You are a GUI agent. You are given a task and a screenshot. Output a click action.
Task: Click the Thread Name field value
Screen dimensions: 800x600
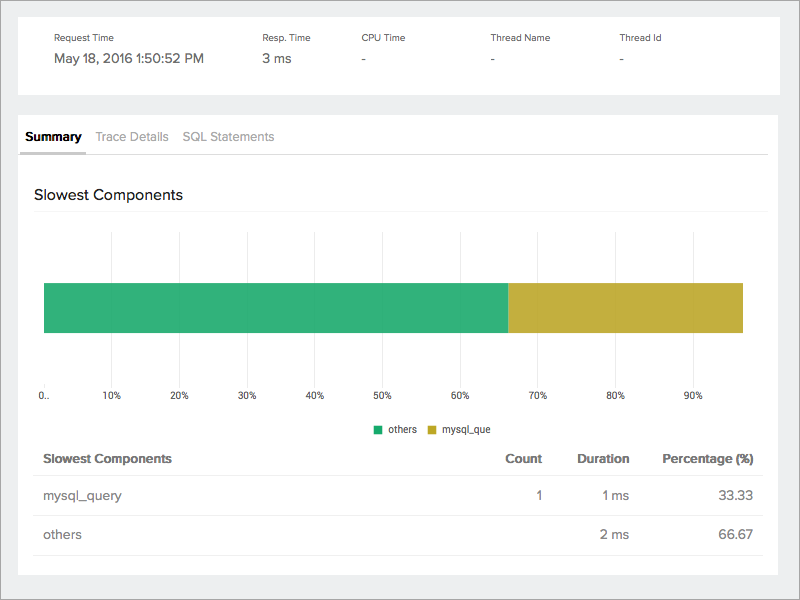492,58
